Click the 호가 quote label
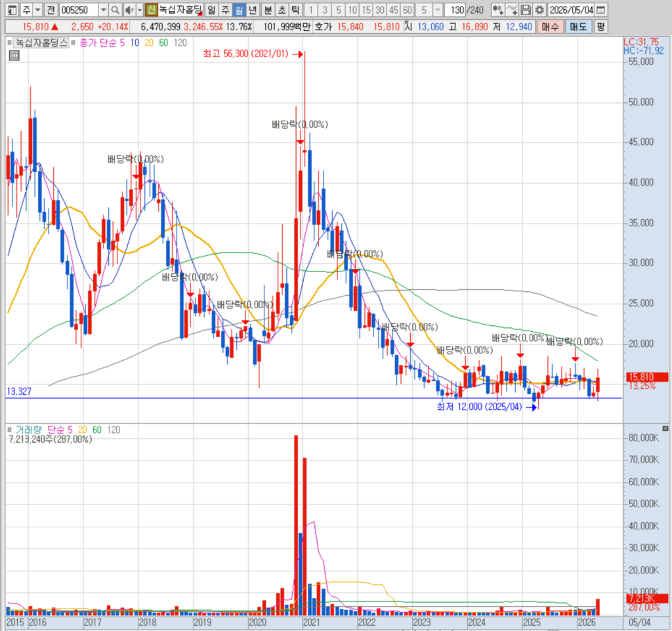The image size is (672, 631). point(323,27)
